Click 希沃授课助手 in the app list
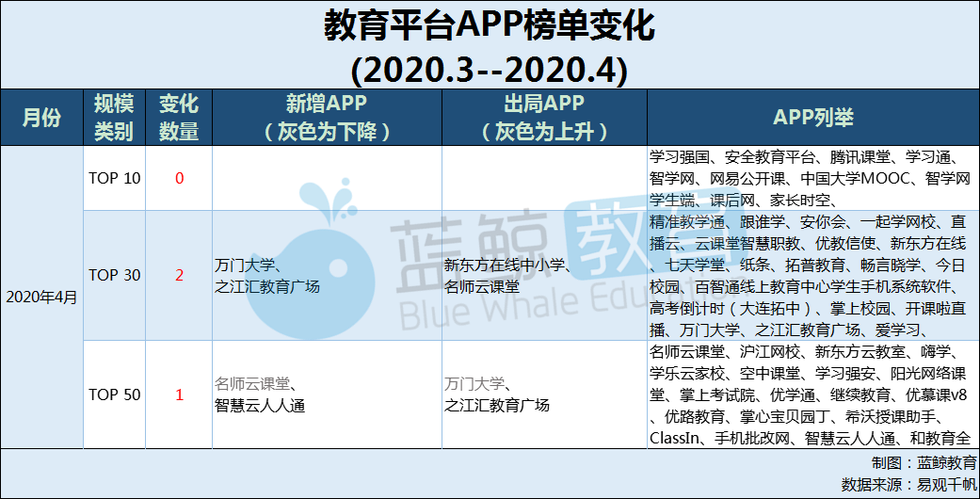The width and height of the screenshot is (980, 499). coord(891,416)
